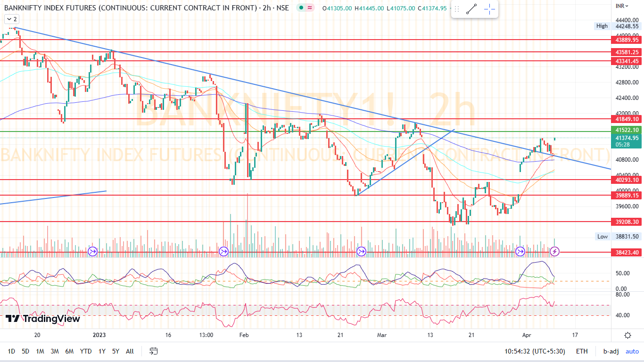This screenshot has width=644, height=362.
Task: Click the high value H41445.00
Action: click(370, 8)
